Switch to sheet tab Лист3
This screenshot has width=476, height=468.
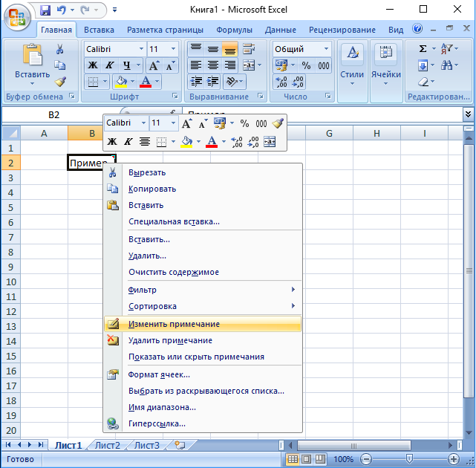pyautogui.click(x=146, y=445)
